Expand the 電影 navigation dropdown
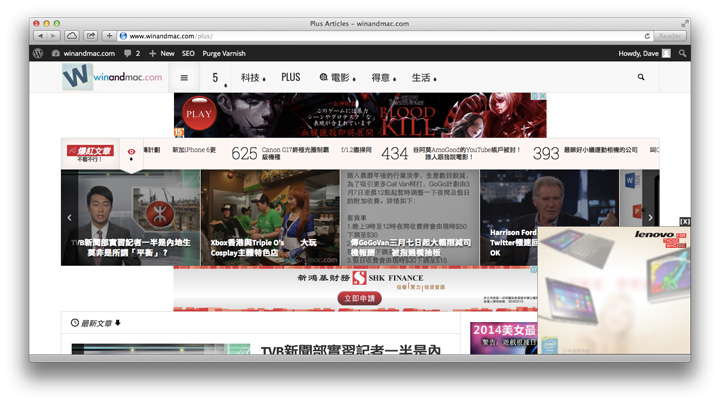 [335, 77]
